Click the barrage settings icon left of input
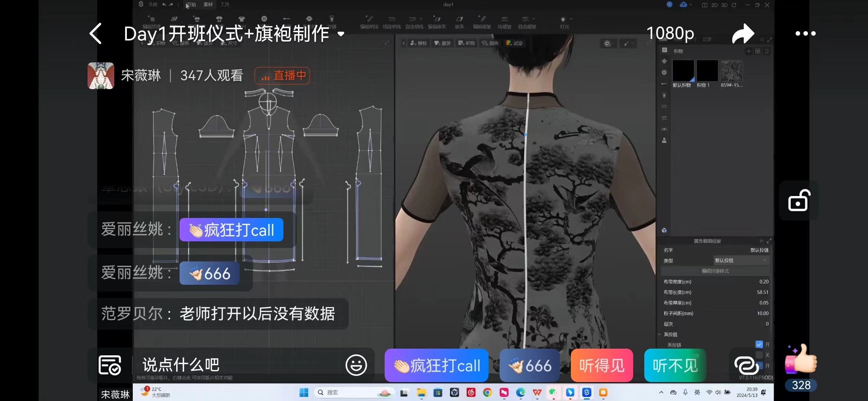 click(110, 365)
